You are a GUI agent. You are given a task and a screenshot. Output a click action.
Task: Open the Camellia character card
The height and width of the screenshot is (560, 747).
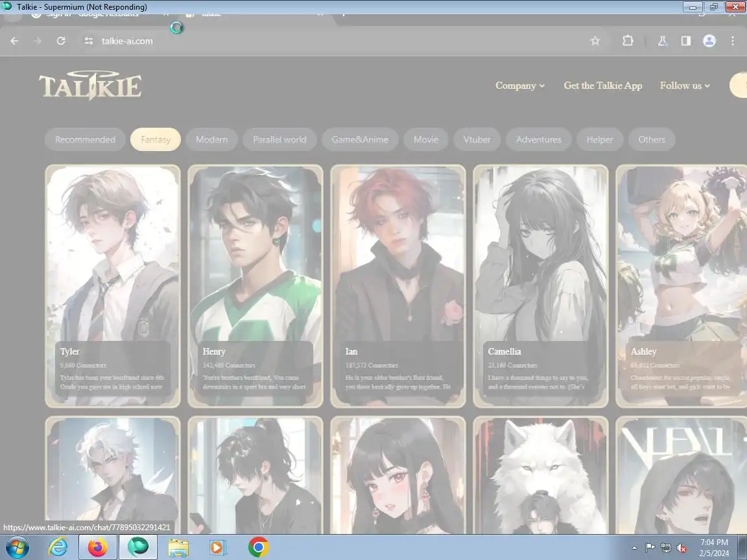pos(541,286)
